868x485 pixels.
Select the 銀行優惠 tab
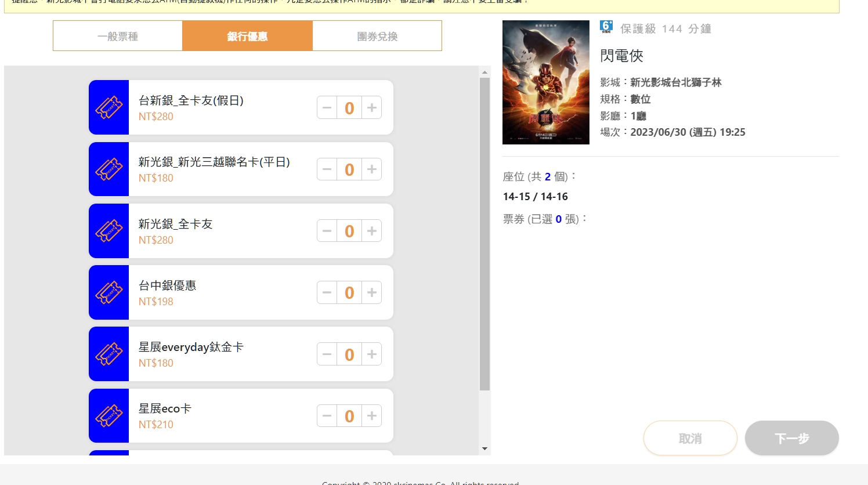(247, 36)
